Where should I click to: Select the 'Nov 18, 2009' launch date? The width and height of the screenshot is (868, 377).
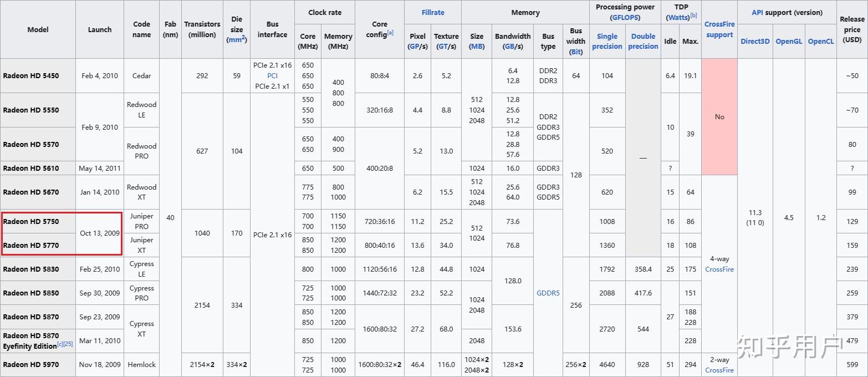[x=100, y=365]
